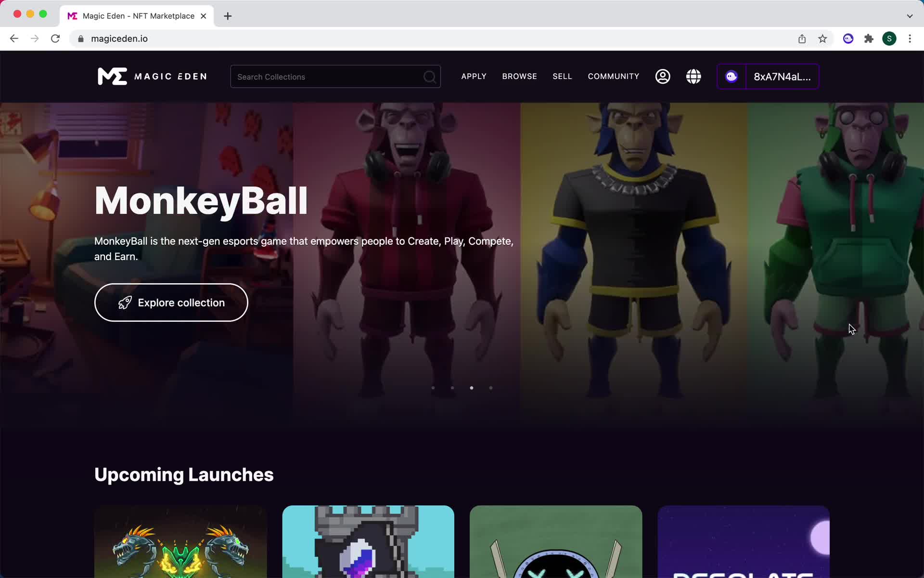Click the COMMUNITY navigation menu item
Screen dimensions: 924x578
[x=613, y=76]
